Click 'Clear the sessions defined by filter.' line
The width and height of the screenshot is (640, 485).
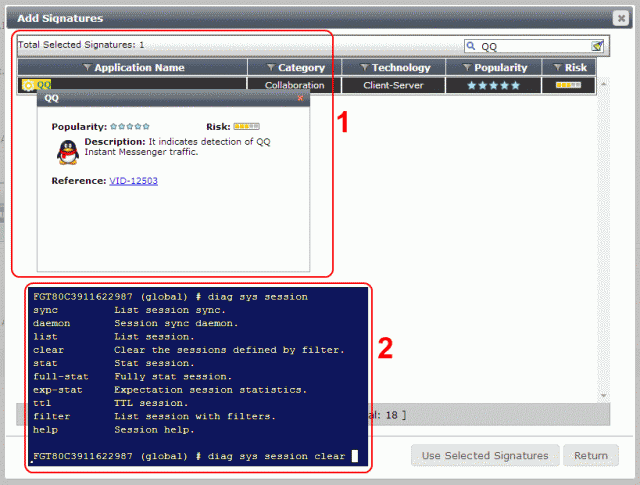[x=229, y=350]
